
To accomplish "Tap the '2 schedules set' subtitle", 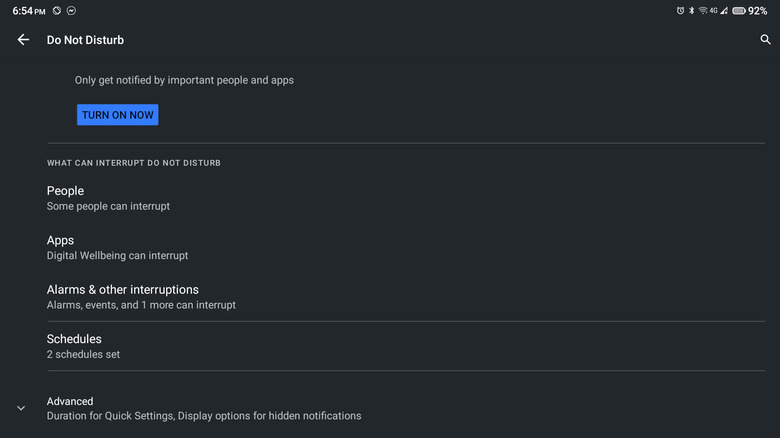I will (83, 354).
